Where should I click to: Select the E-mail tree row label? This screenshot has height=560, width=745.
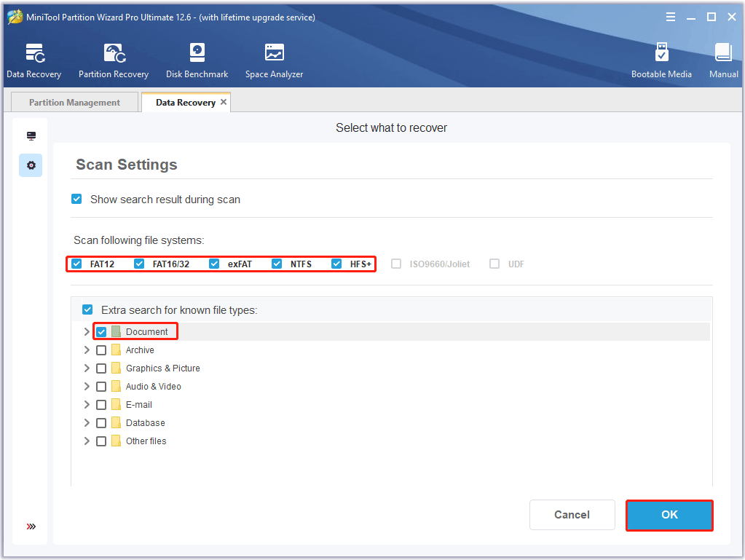click(x=139, y=405)
